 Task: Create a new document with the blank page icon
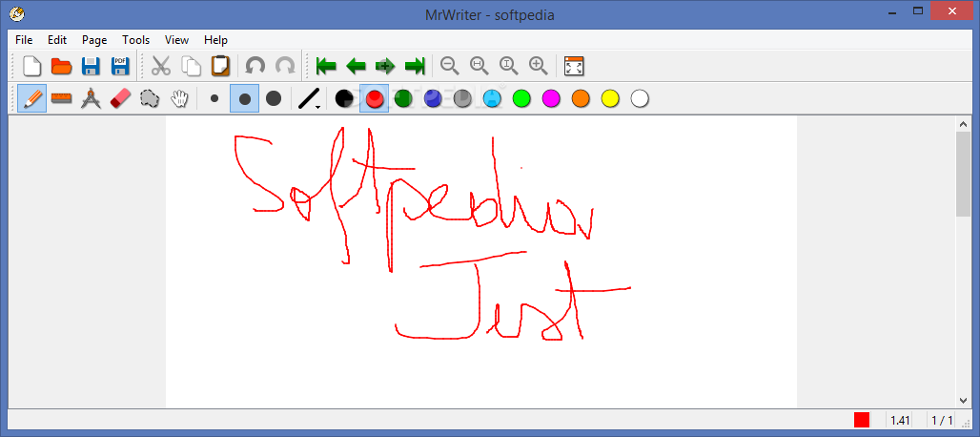(x=31, y=66)
